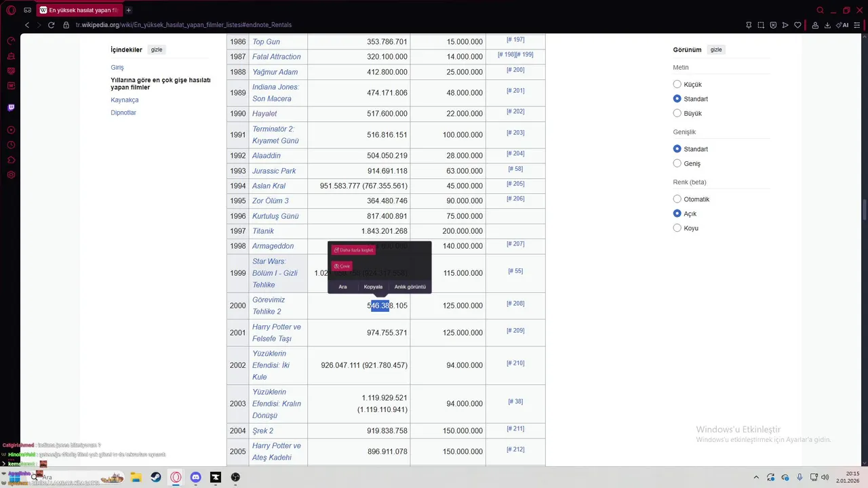
Task: Open sidebar settings gear icon
Action: (11, 175)
